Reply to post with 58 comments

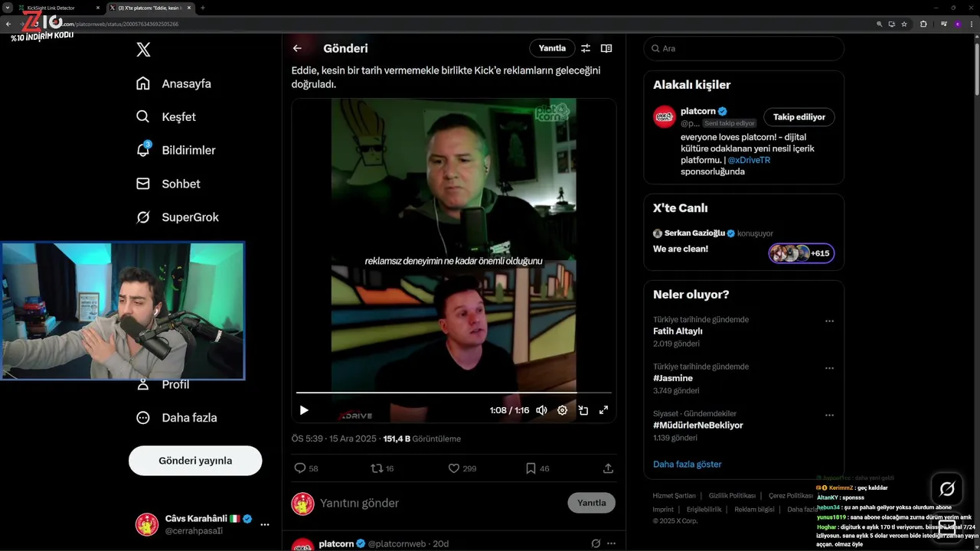point(305,468)
